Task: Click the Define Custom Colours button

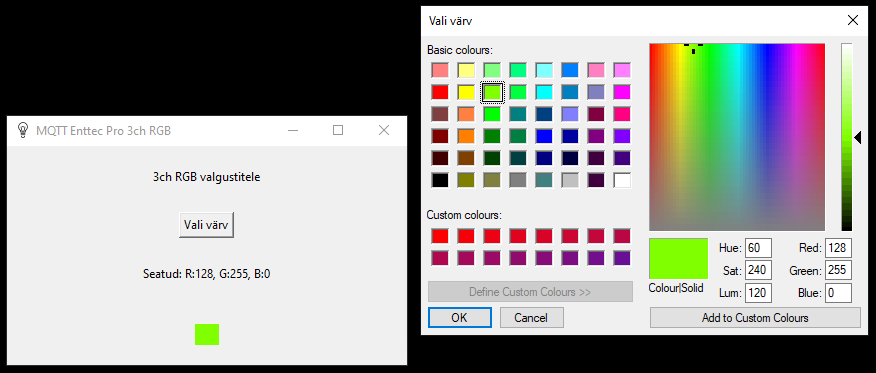Action: coord(530,291)
